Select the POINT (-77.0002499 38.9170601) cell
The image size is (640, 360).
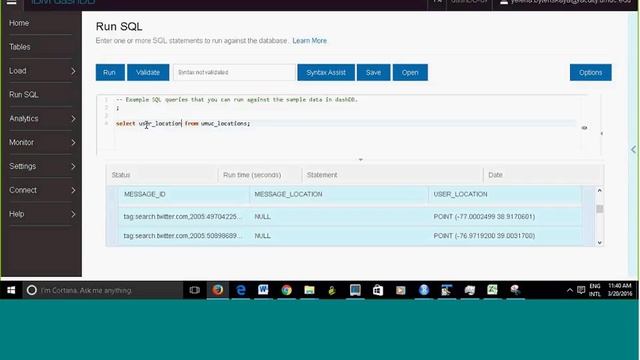coord(484,217)
